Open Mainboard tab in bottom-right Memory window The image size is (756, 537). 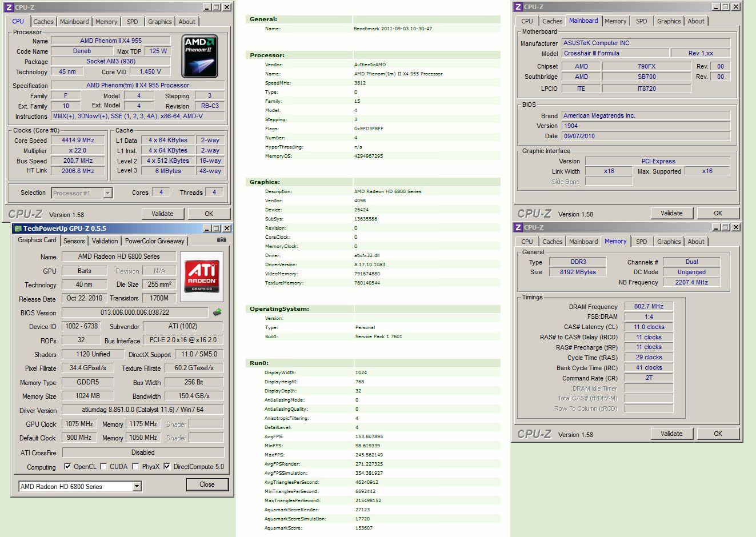(583, 242)
